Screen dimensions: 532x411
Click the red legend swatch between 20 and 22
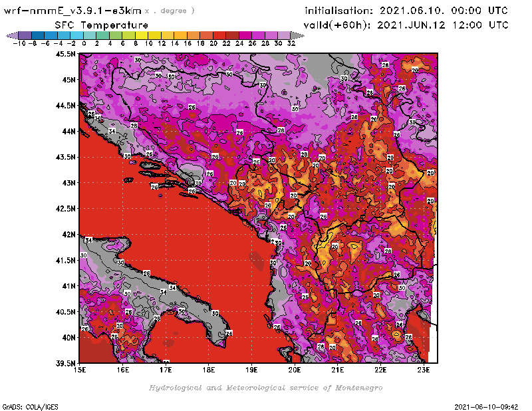coord(219,35)
